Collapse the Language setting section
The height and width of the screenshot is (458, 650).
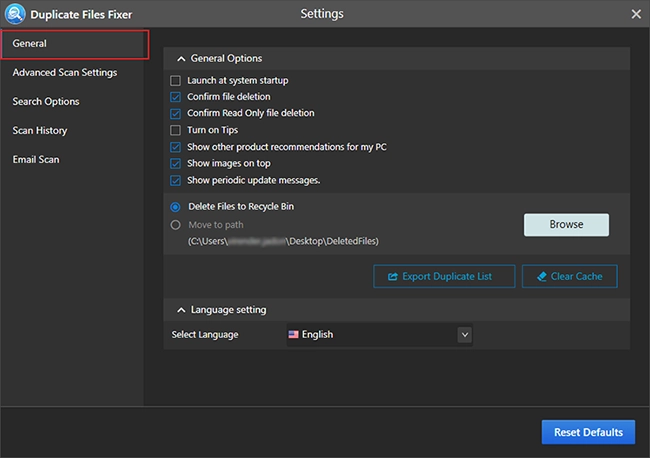(181, 310)
